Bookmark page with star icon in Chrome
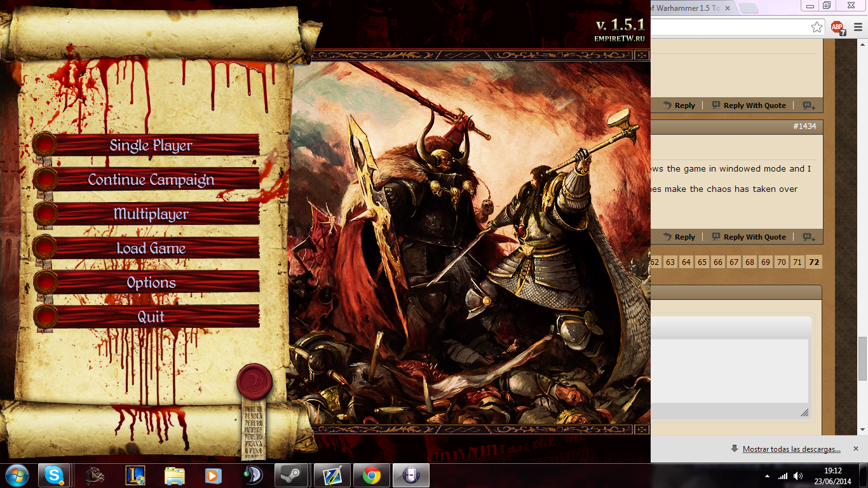This screenshot has height=488, width=868. [817, 27]
